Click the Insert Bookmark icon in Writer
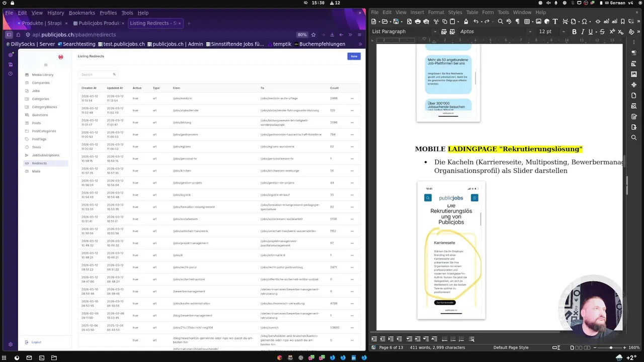The height and width of the screenshot is (362, 644). point(622,22)
